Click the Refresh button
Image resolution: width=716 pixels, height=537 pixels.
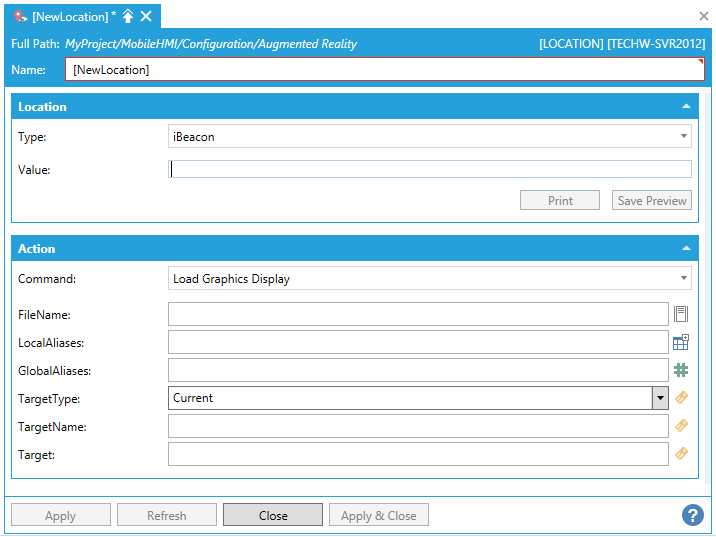(166, 515)
